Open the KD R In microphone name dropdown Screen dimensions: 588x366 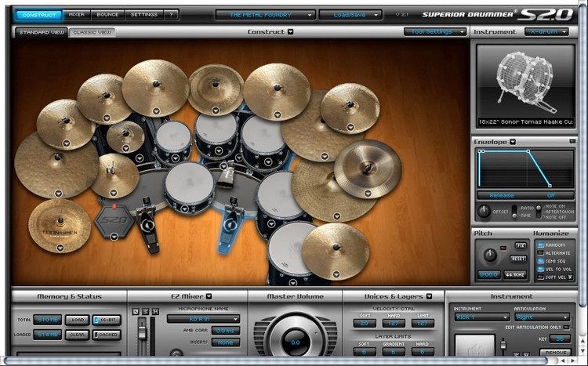click(203, 319)
